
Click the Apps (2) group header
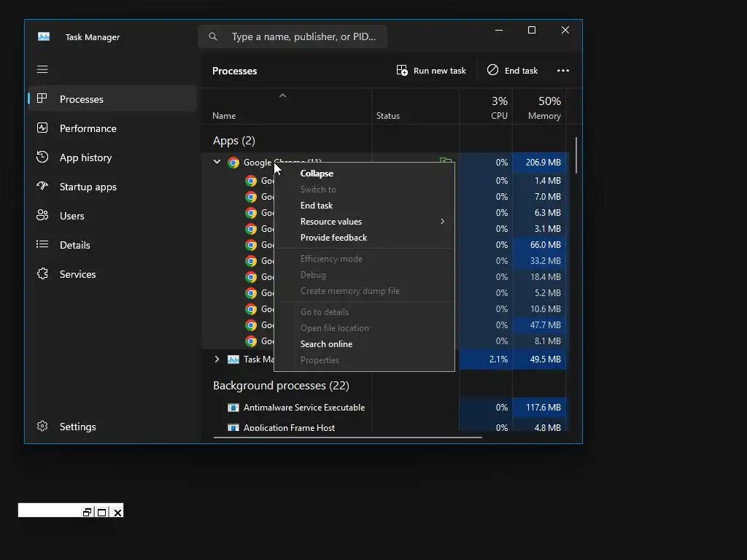coord(234,141)
